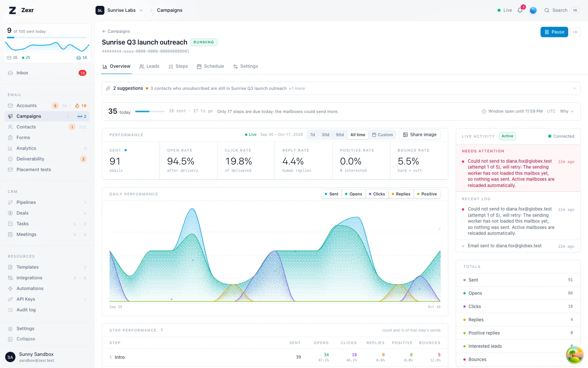Viewport: 588px width, 368px height.
Task: Click the Interested leads totals row
Action: [x=518, y=346]
